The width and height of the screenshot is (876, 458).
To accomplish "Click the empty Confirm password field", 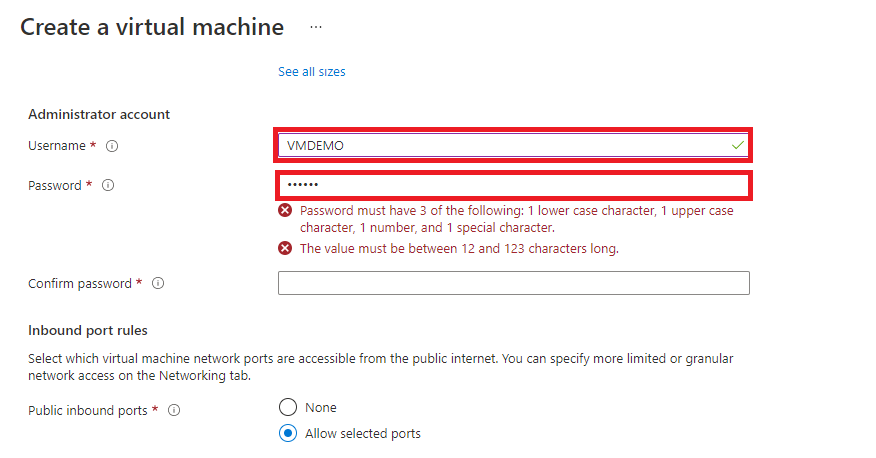I will (513, 283).
